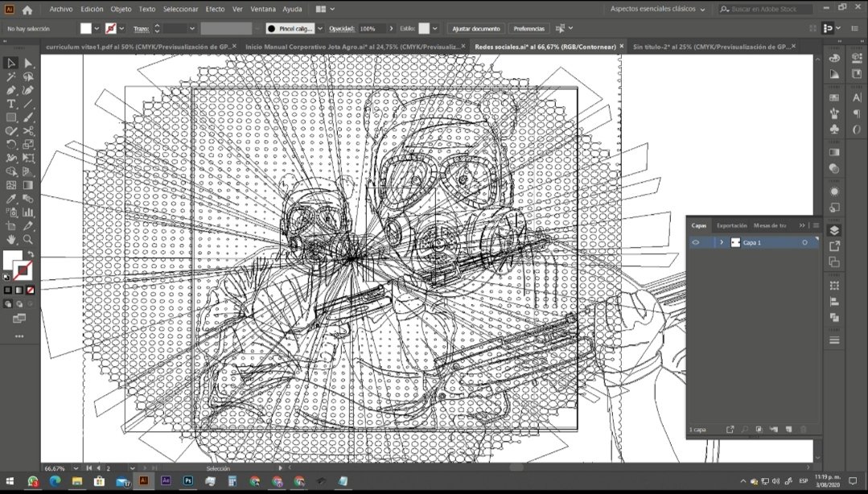Click the Change Screen Mode icon
This screenshot has height=494, width=868.
(x=19, y=319)
